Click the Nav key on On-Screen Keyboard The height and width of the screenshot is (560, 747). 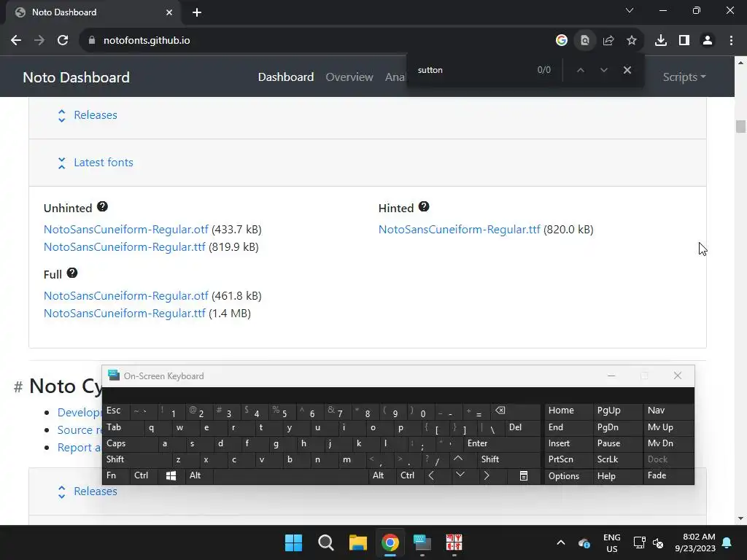[x=668, y=411]
